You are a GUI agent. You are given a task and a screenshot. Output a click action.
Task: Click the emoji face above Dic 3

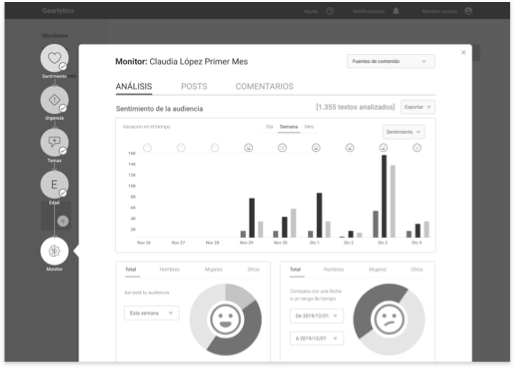click(383, 148)
